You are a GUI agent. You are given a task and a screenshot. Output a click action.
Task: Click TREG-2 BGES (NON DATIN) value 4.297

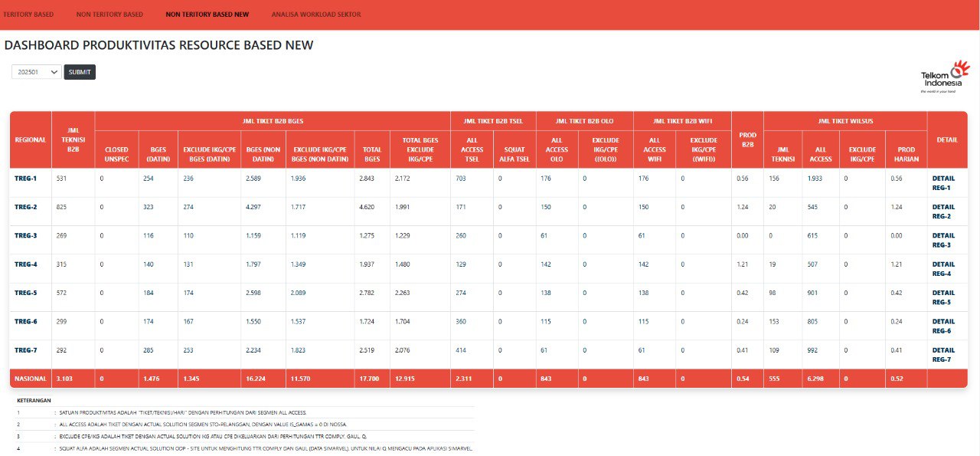[x=253, y=207]
